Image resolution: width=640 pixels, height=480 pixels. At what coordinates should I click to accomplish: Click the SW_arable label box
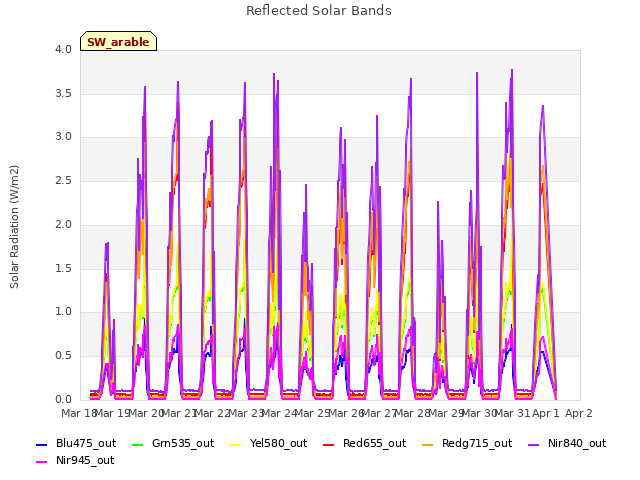click(x=118, y=41)
